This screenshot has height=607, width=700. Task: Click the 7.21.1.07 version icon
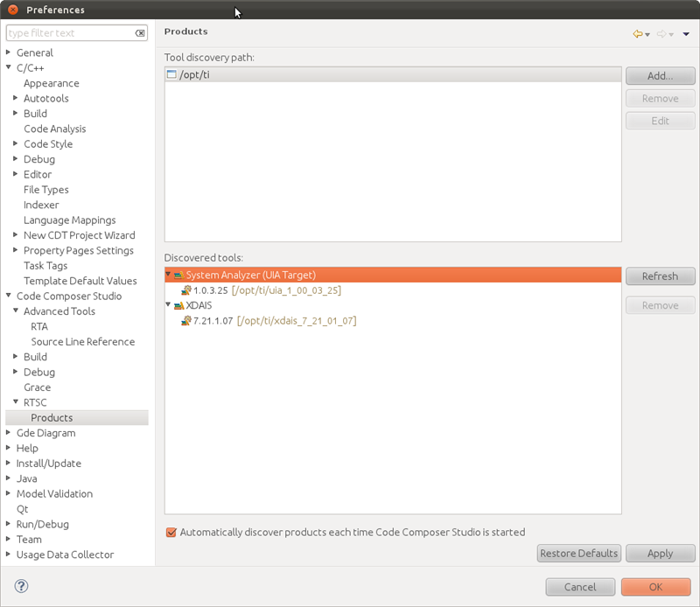pos(186,321)
